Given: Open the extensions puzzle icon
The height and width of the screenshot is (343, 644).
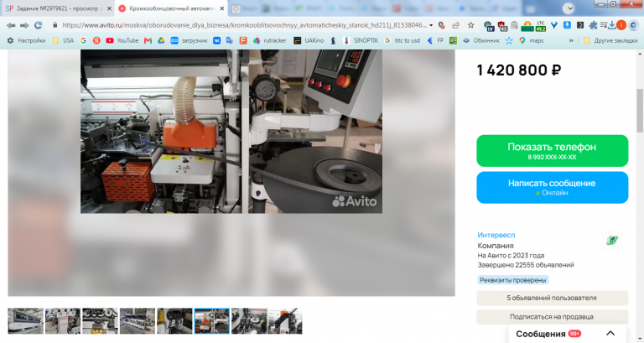Looking at the screenshot, I should pos(593,25).
